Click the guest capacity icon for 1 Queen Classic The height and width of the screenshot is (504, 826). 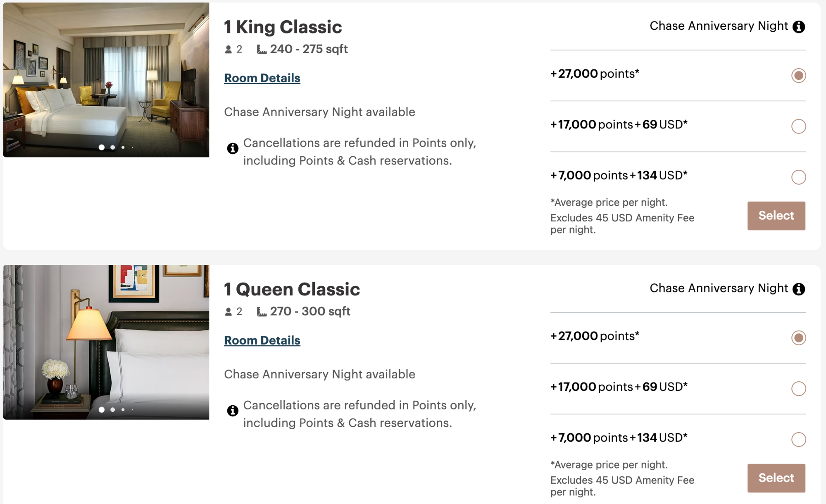click(x=229, y=311)
